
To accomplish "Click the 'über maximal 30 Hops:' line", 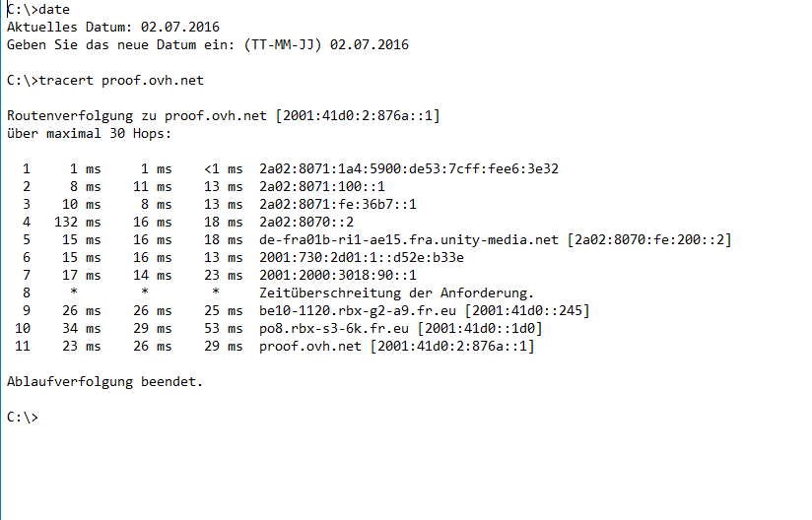I will (x=89, y=133).
